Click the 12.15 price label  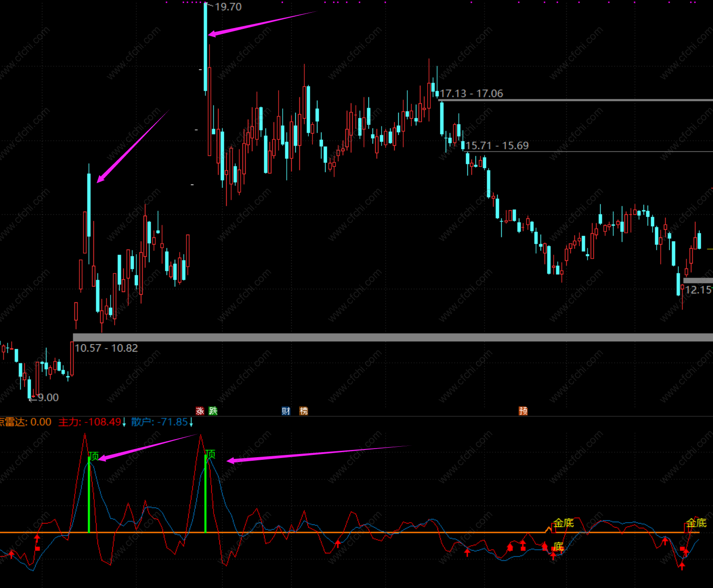pyautogui.click(x=699, y=290)
